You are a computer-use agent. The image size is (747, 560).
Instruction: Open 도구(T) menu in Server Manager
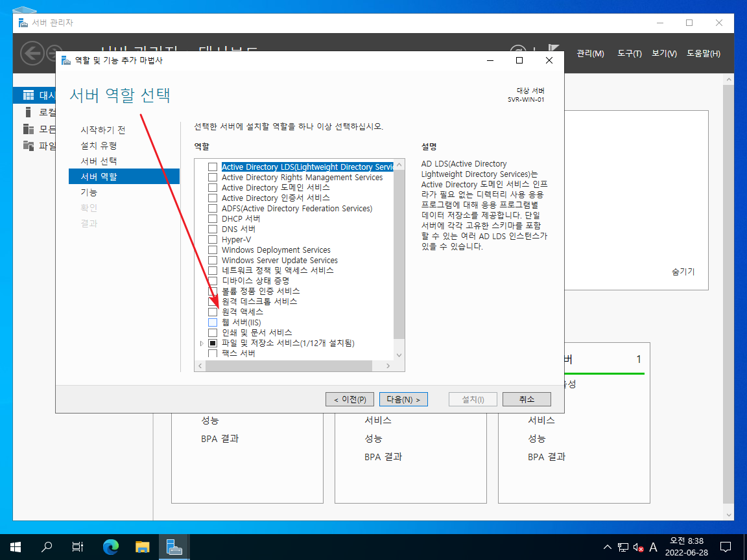[630, 53]
